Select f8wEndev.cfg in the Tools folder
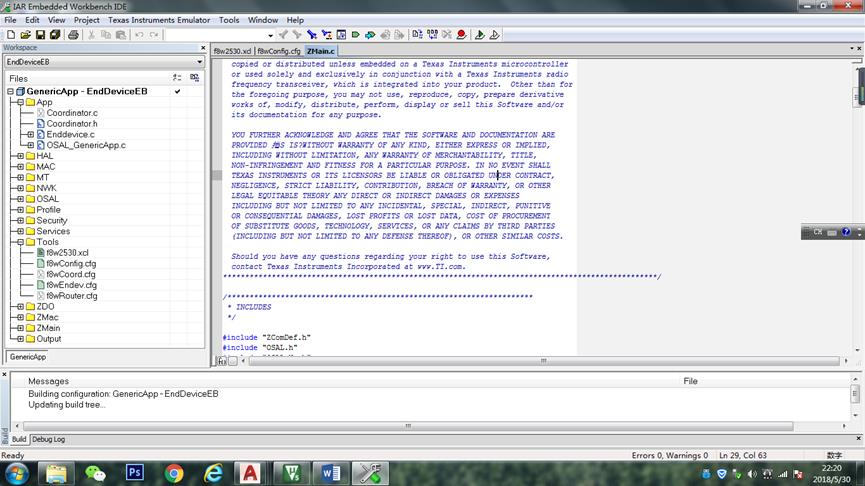865x486 pixels. click(x=72, y=285)
